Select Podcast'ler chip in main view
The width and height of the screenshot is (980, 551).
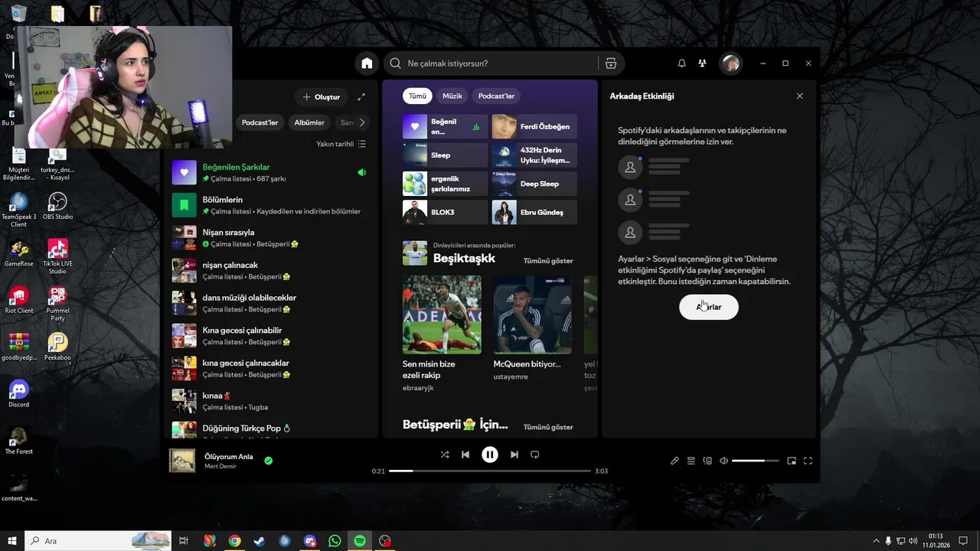click(x=496, y=96)
